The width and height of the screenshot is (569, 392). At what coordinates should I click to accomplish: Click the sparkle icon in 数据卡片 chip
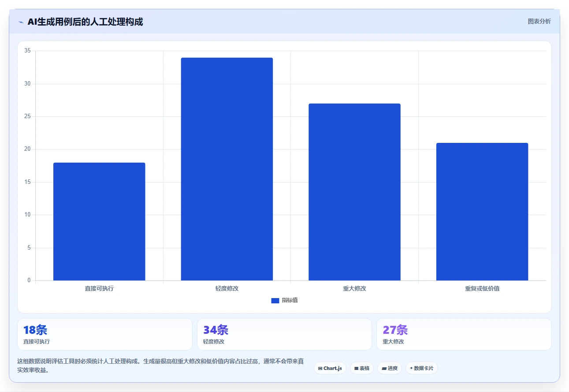(411, 368)
